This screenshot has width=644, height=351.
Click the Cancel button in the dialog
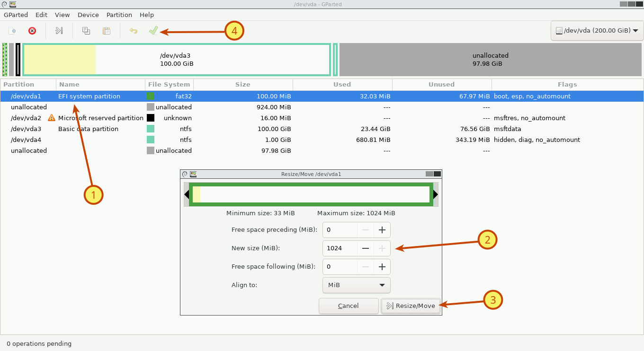[x=349, y=306]
